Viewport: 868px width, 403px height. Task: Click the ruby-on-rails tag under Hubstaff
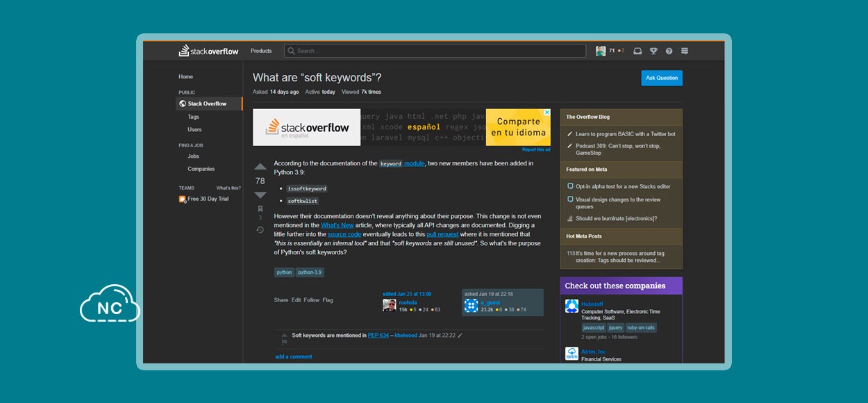click(641, 327)
